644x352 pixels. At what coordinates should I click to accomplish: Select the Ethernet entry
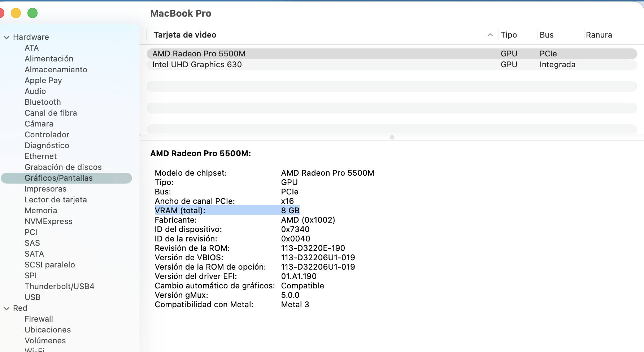(x=41, y=156)
